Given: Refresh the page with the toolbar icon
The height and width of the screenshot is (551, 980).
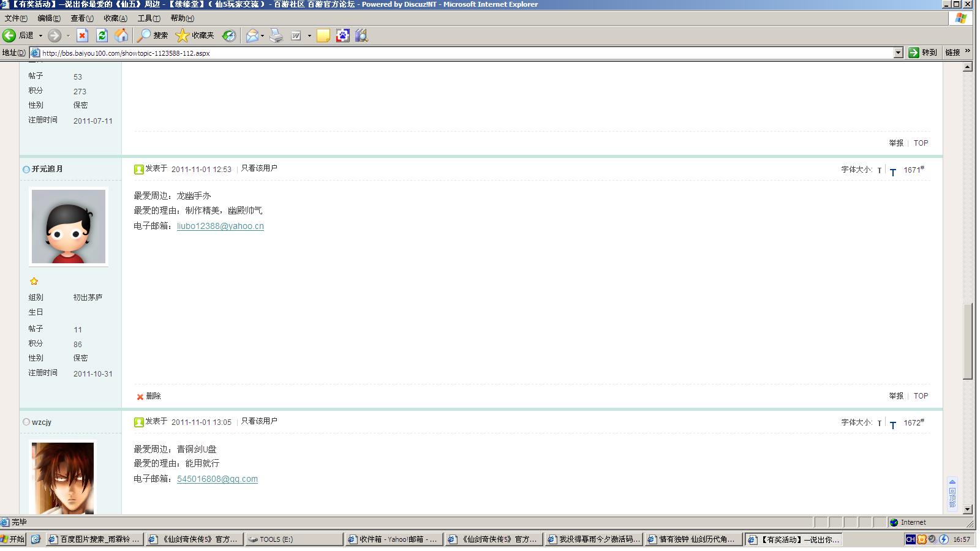Looking at the screenshot, I should [x=102, y=36].
